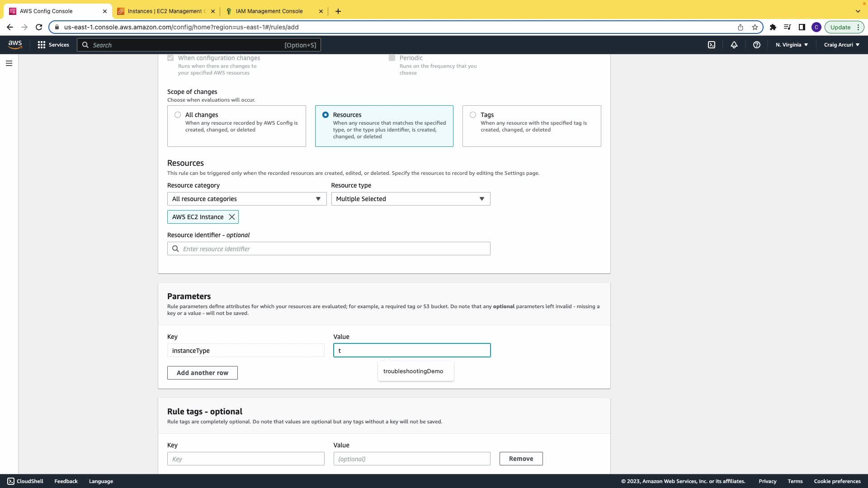Screen dimensions: 868x488
Task: Bookmark page with the star icon
Action: (x=755, y=27)
